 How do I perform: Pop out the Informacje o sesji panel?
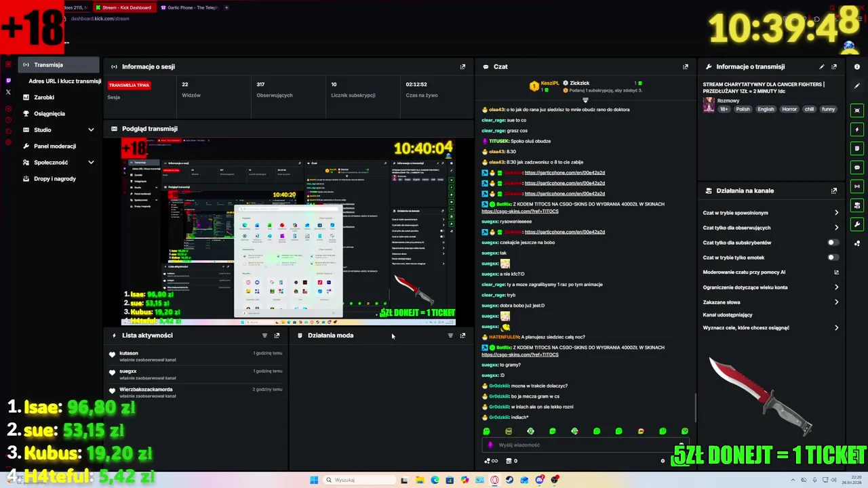(462, 66)
